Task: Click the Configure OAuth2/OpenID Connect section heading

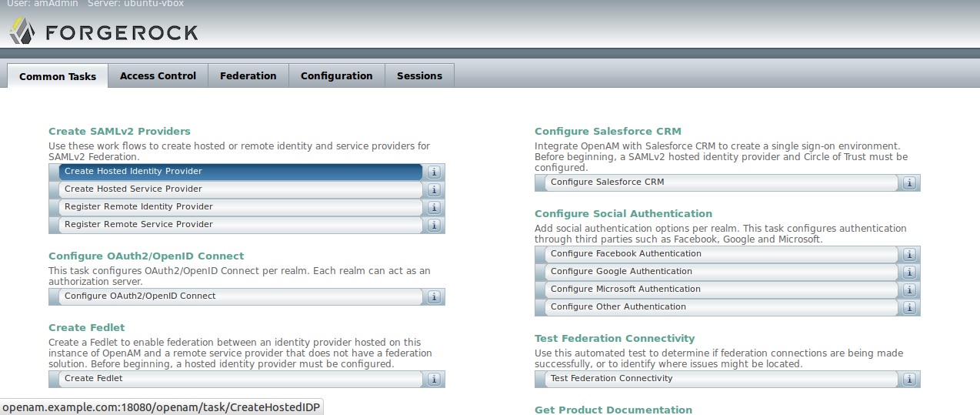Action: pos(146,256)
